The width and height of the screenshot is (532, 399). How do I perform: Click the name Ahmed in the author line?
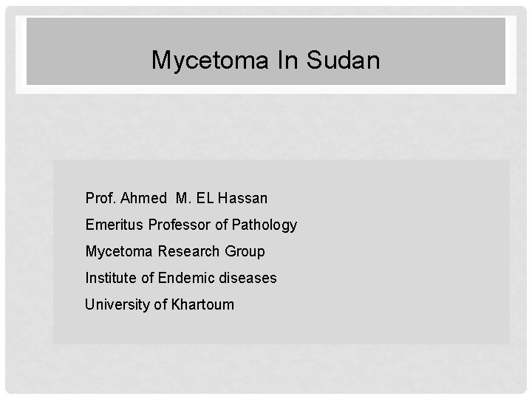point(143,198)
